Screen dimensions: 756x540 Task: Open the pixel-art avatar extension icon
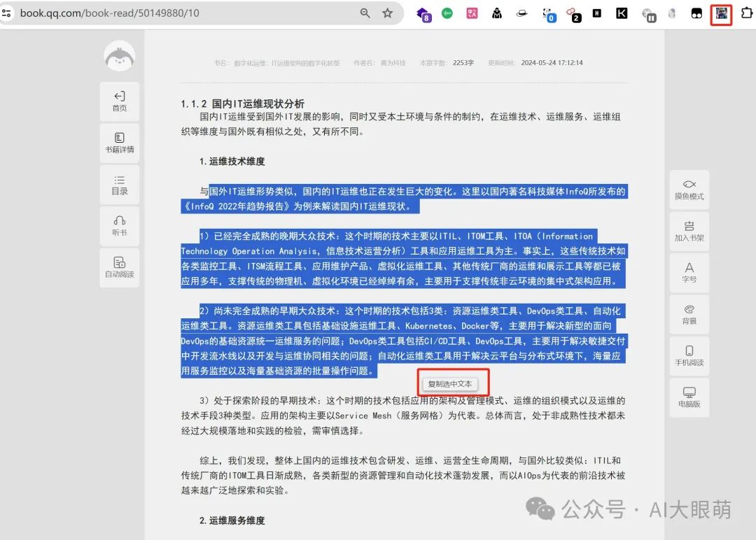[721, 13]
